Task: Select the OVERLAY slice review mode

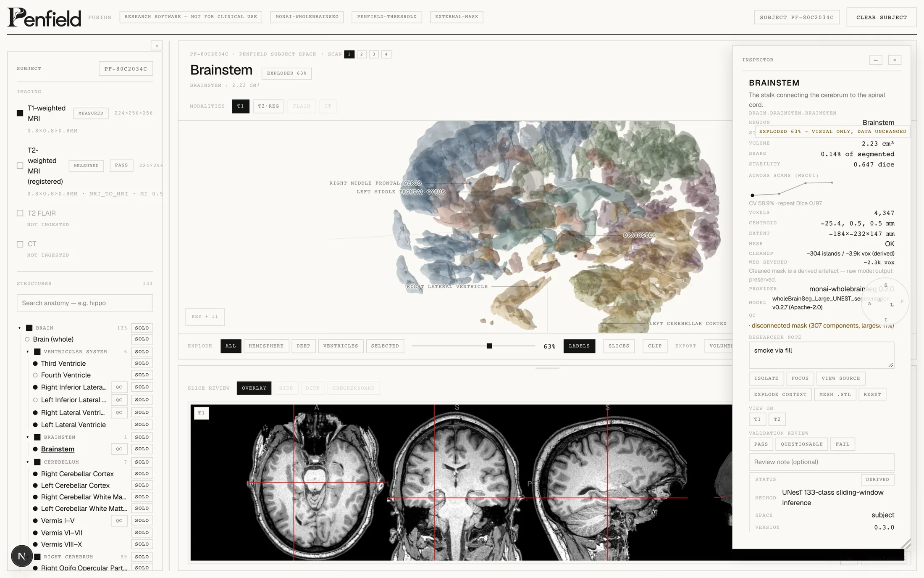Action: pyautogui.click(x=254, y=388)
